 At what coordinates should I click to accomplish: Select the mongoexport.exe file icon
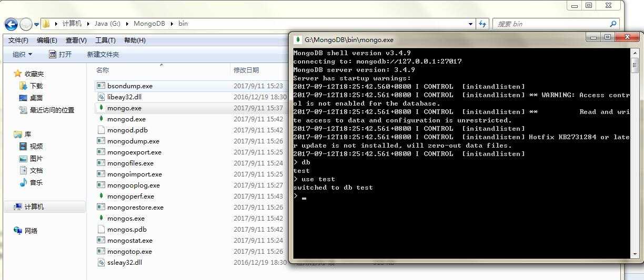click(102, 152)
